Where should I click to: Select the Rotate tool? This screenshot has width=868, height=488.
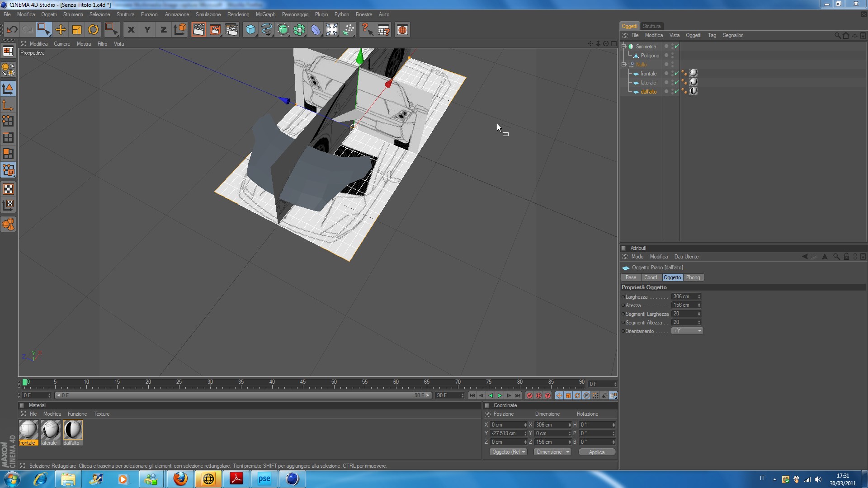pyautogui.click(x=93, y=30)
